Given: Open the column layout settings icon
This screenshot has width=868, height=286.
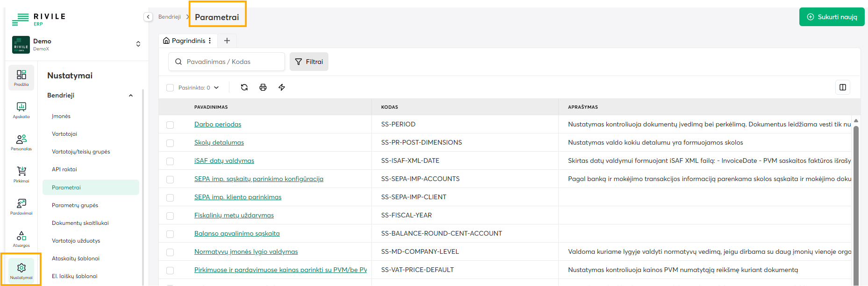Looking at the screenshot, I should coord(842,87).
